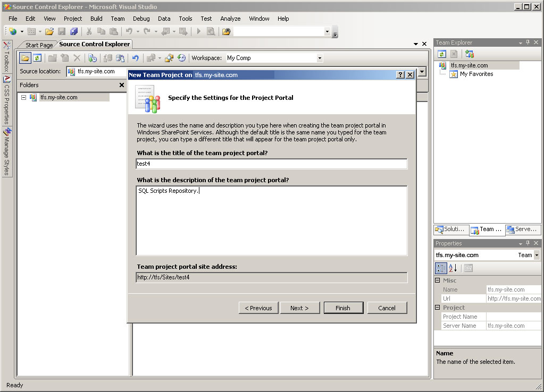544x392 pixels.
Task: Switch to the Start Page tab
Action: tap(39, 45)
